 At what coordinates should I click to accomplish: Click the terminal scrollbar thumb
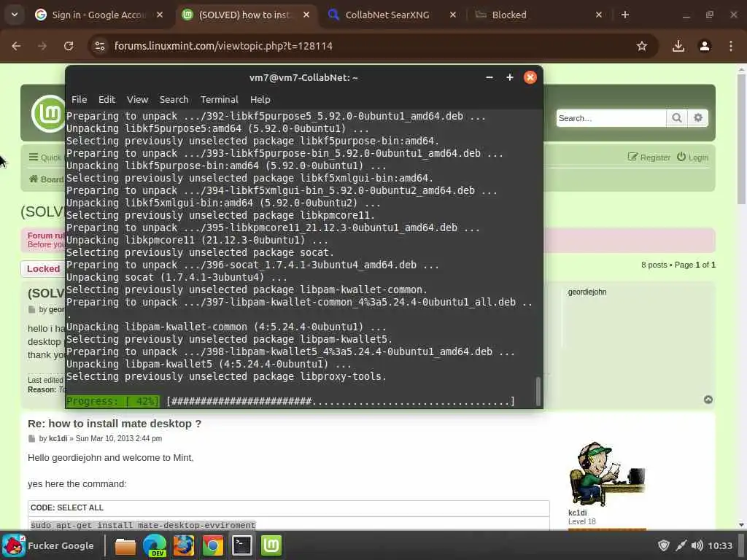(x=538, y=391)
